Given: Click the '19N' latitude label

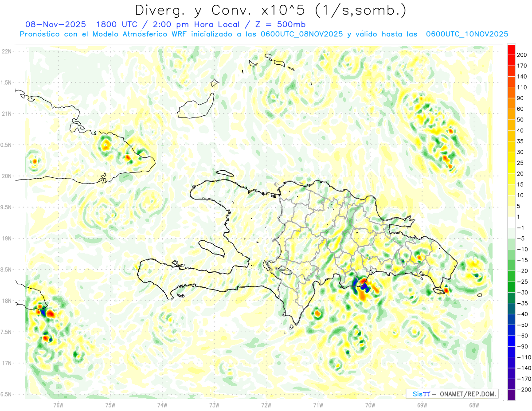Looking at the screenshot, I should click(x=6, y=239).
